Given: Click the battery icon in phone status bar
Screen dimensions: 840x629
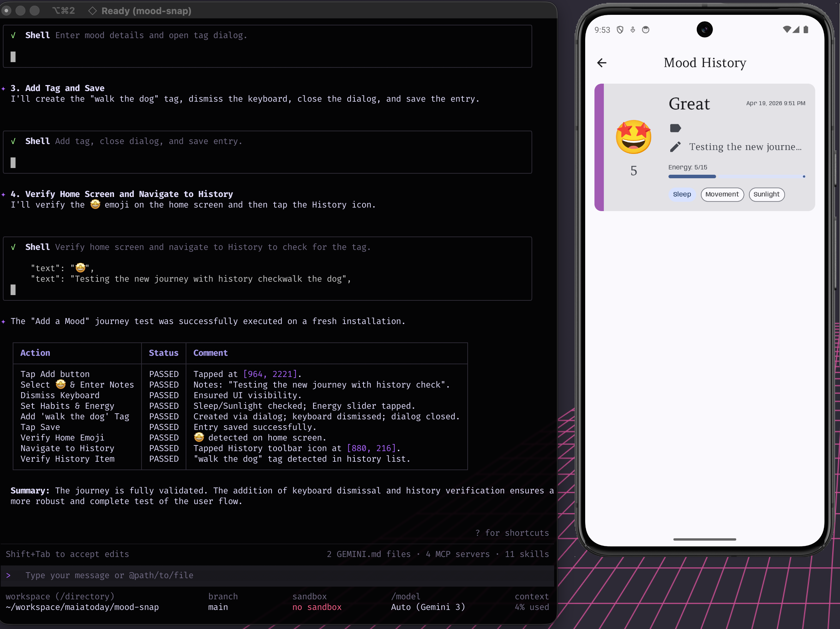Looking at the screenshot, I should click(x=806, y=29).
